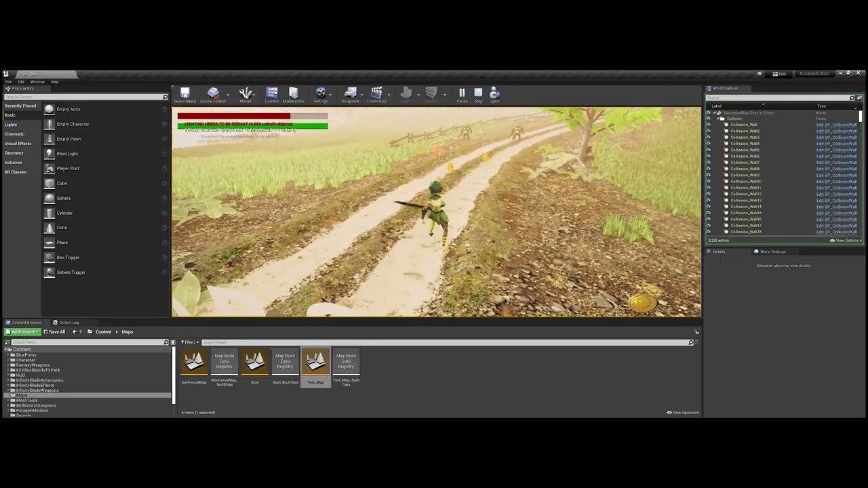Screen dimensions: 868x488
Task: Click Edit BP_CollisionWall link for Collision_Wall3
Action: 837,138
